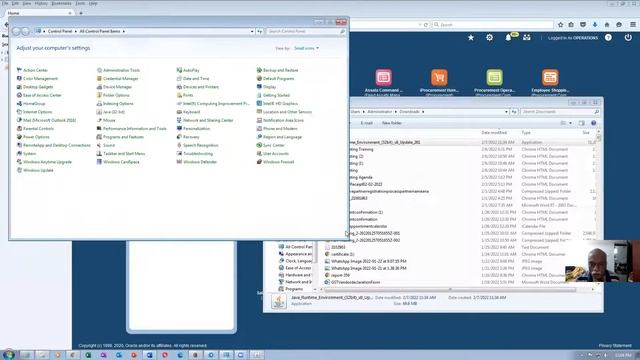Open Explorer help icon in toolbar
The image size is (640, 360).
(x=593, y=123)
